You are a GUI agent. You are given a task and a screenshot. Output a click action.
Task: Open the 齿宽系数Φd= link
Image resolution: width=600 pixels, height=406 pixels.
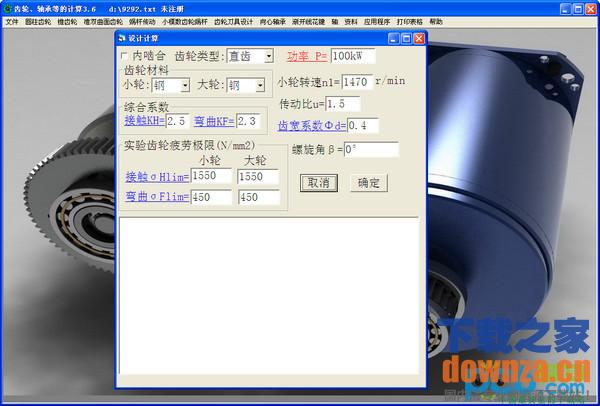coord(311,126)
